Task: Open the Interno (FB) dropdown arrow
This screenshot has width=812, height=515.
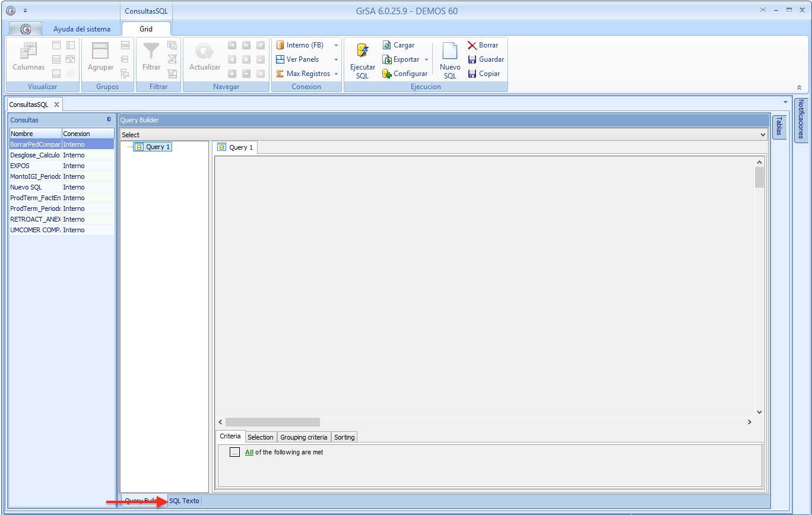Action: click(x=336, y=45)
